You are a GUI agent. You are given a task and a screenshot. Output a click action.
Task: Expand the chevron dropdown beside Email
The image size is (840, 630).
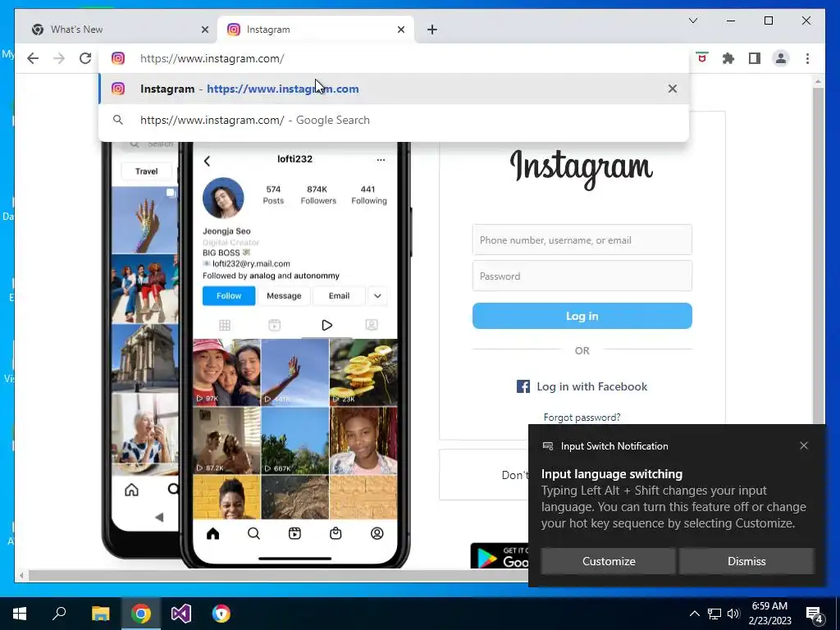377,295
